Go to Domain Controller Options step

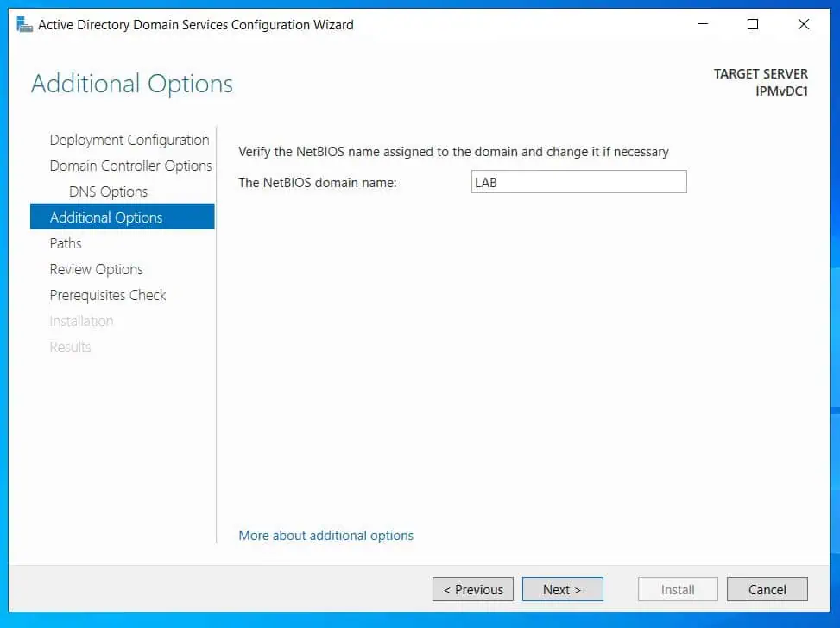130,166
